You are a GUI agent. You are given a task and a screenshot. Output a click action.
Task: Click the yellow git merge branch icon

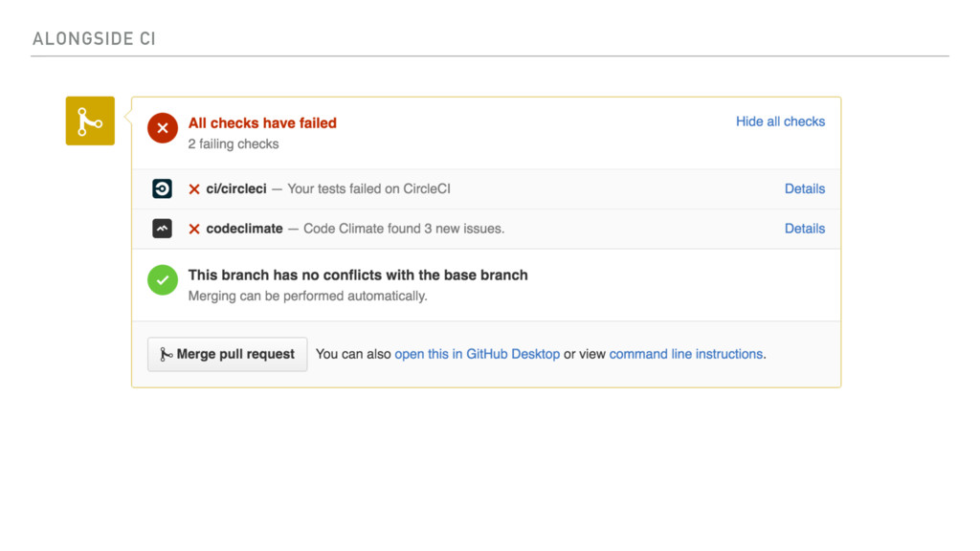pos(90,121)
